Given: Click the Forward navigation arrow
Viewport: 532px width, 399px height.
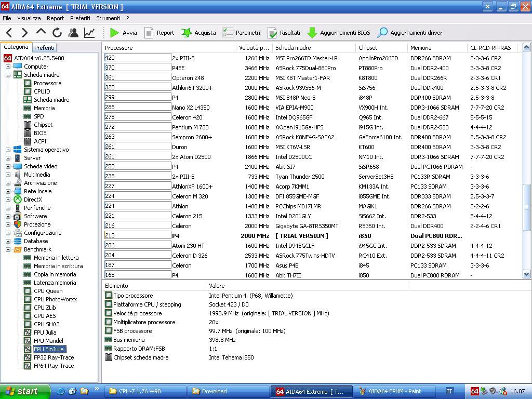Looking at the screenshot, I should click(24, 33).
